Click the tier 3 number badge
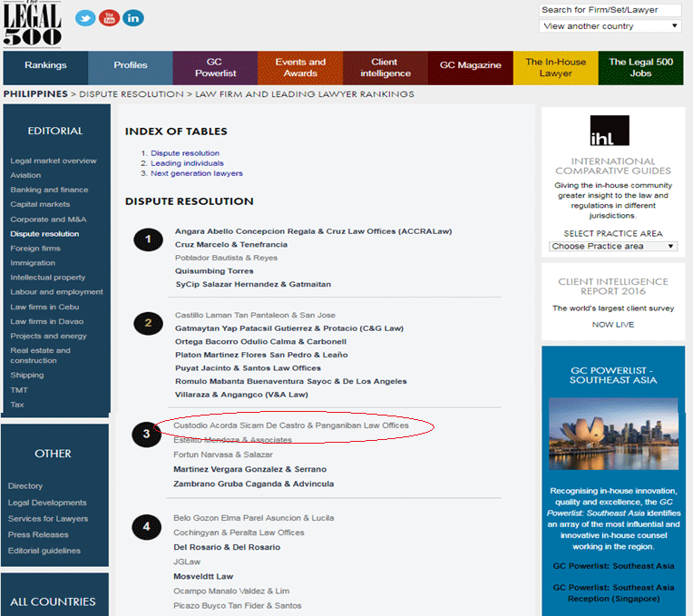The image size is (693, 616). (x=147, y=434)
